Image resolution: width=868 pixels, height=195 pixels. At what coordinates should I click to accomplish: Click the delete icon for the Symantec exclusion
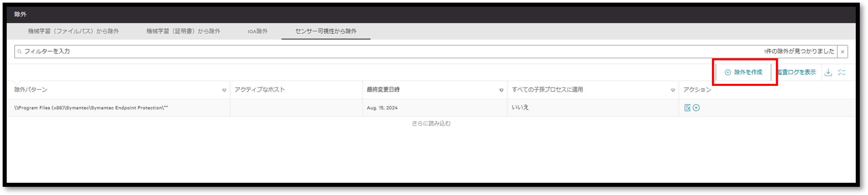click(696, 108)
